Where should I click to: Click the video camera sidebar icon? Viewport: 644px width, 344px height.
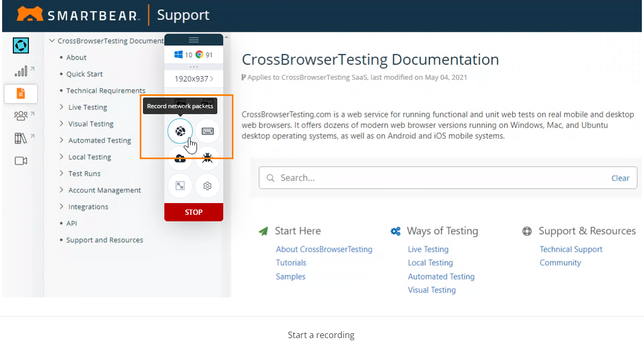tap(21, 161)
